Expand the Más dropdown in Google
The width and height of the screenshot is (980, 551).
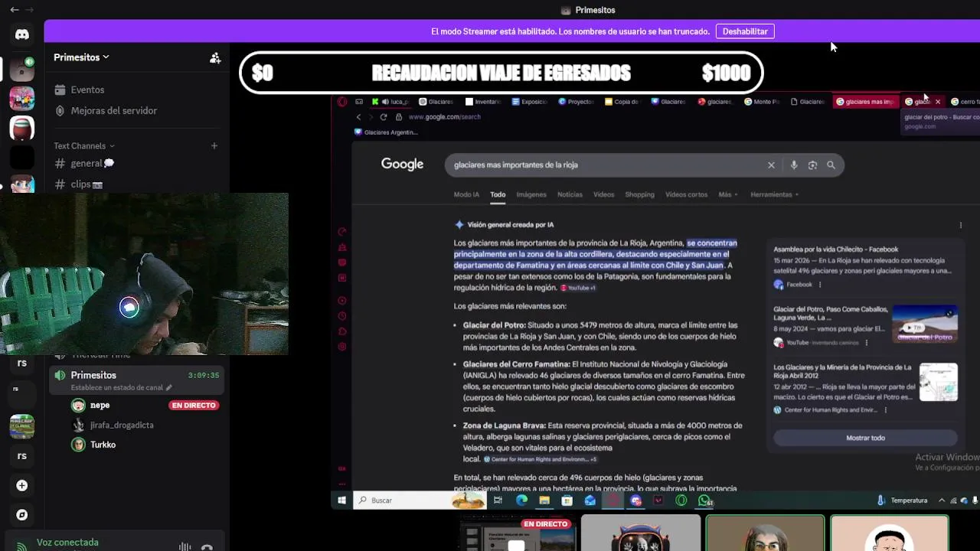click(x=727, y=194)
